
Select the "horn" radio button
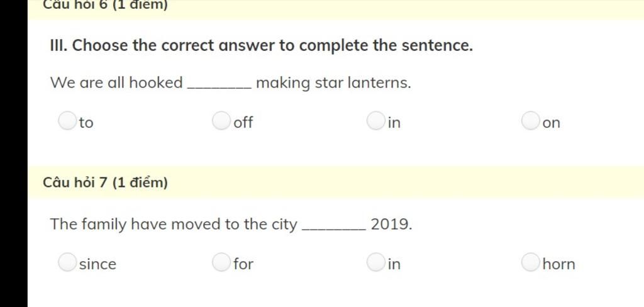pos(530,262)
